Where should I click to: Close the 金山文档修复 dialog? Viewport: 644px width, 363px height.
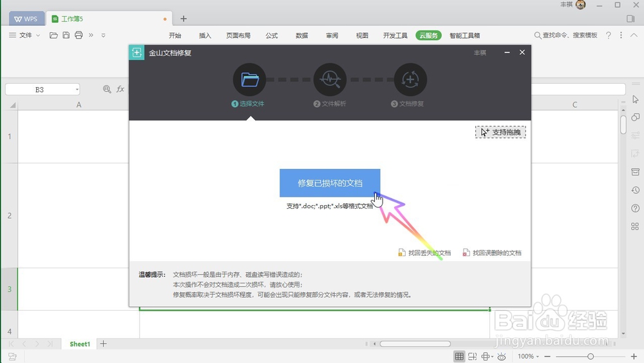522,52
